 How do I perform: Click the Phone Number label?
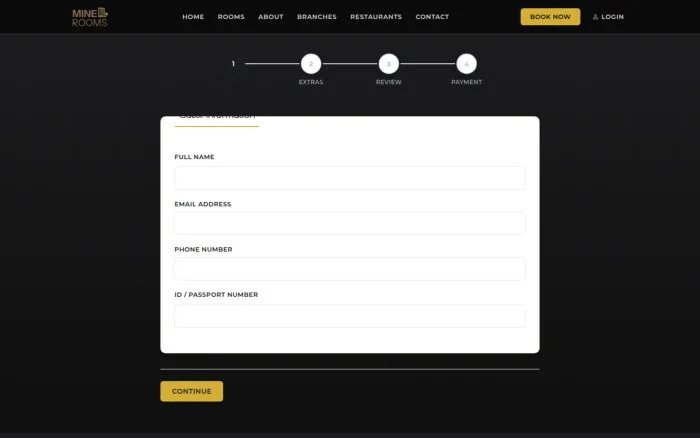coord(203,249)
